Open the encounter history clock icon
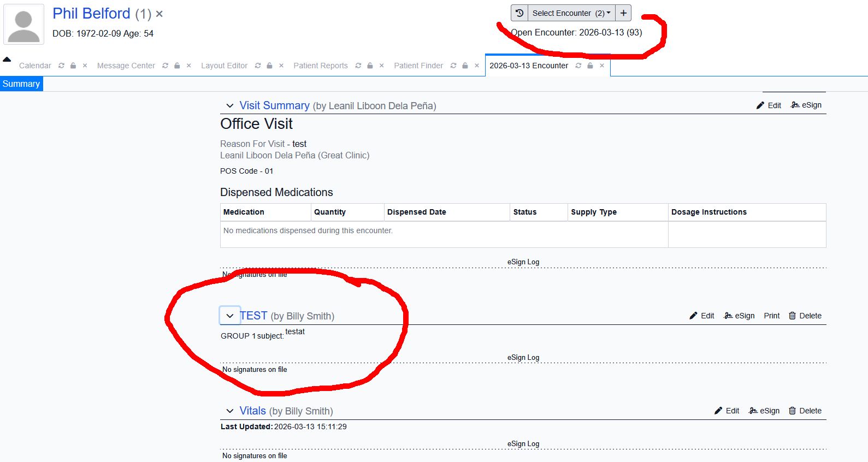The image size is (868, 462). coord(519,13)
